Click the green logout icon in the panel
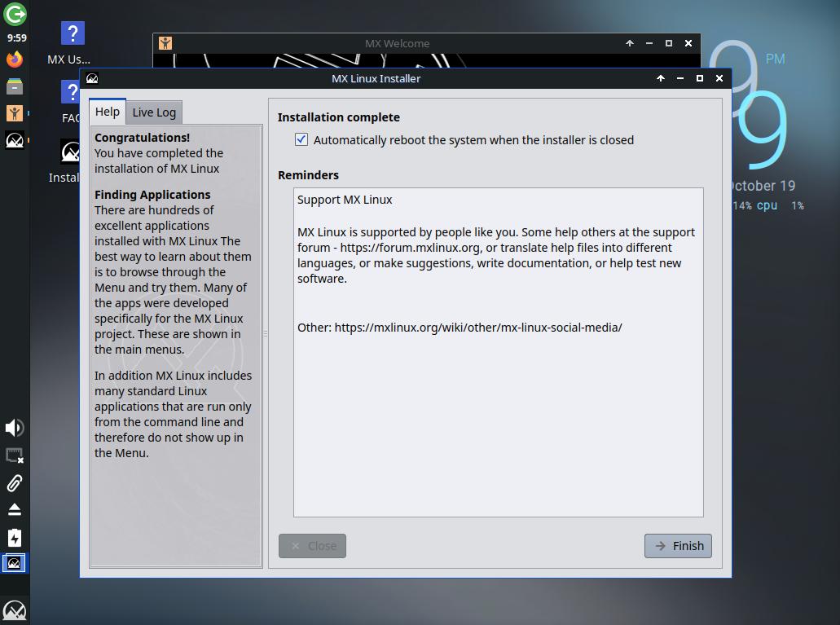Image resolution: width=840 pixels, height=625 pixels. tap(15, 14)
